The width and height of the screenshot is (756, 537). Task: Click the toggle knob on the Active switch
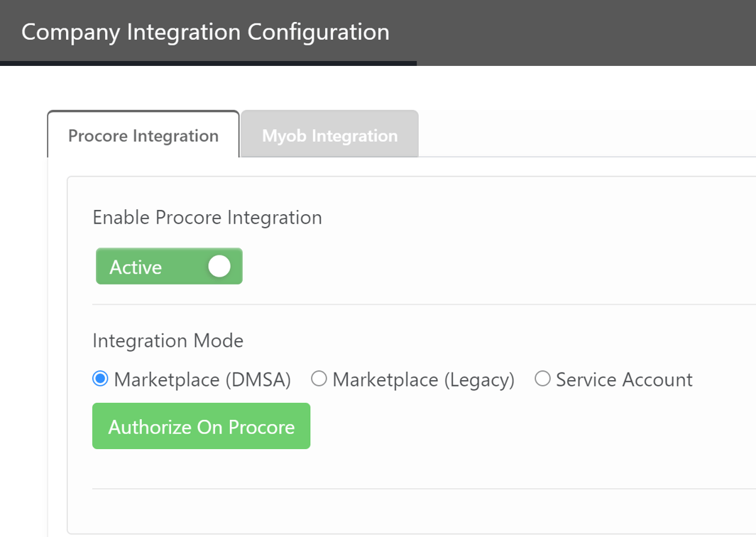[x=220, y=266]
